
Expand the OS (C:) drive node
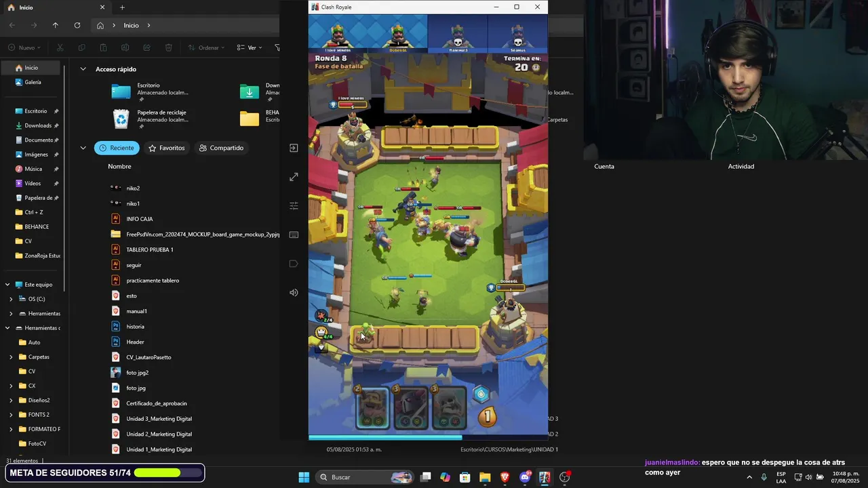point(11,299)
